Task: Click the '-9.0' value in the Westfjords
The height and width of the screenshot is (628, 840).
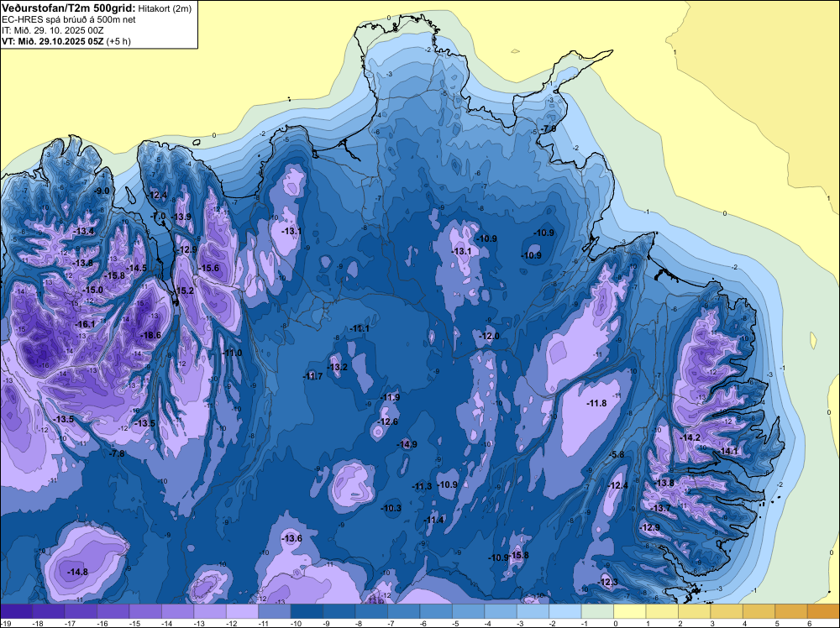Action: click(102, 191)
